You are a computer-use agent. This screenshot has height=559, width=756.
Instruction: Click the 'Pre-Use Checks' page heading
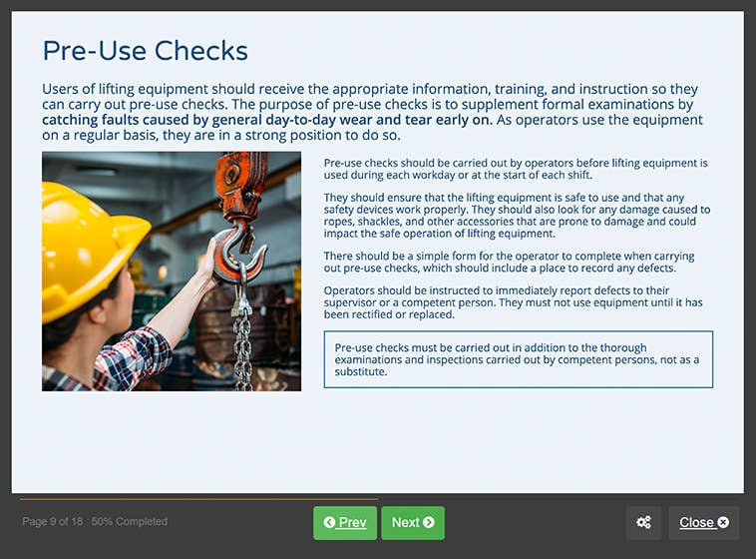point(145,51)
